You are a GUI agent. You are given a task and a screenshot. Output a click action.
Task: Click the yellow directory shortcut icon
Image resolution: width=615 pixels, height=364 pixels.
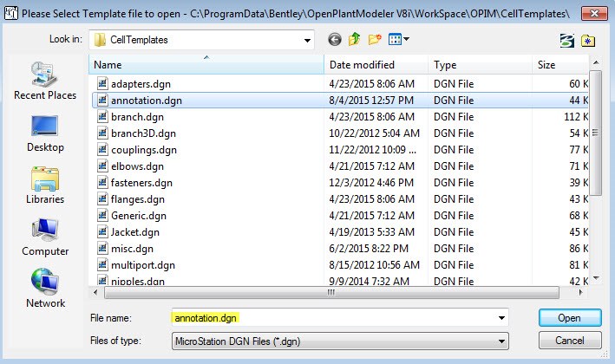coord(587,41)
